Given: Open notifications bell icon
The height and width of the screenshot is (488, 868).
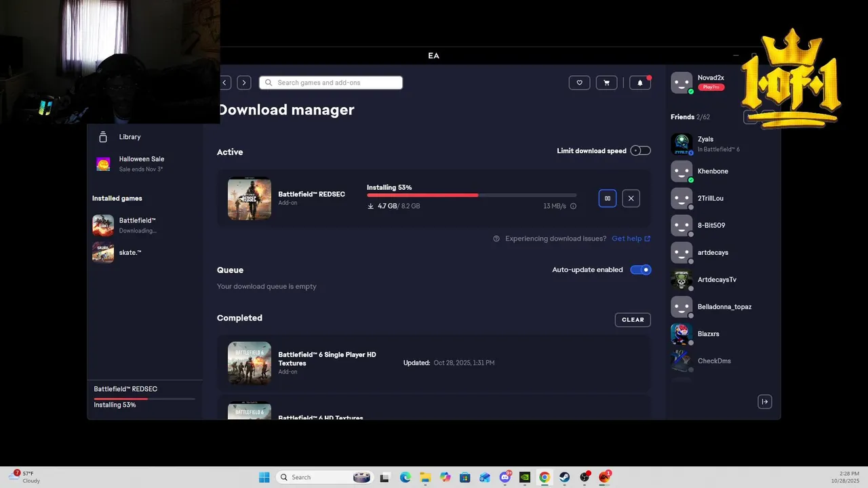Looking at the screenshot, I should pyautogui.click(x=640, y=83).
